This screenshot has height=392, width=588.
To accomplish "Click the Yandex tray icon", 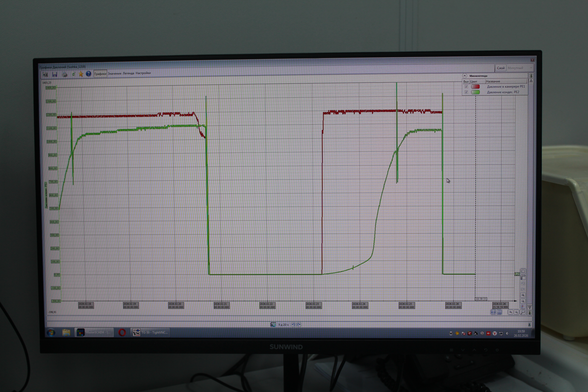I will [495, 333].
